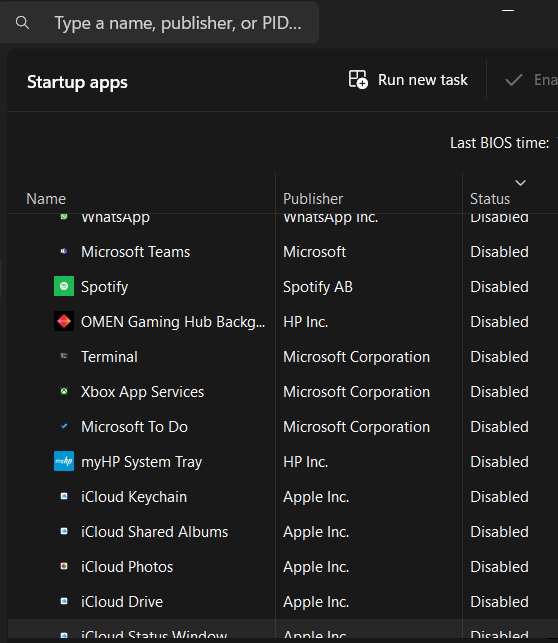Select the Microsoft Teams icon
Image resolution: width=558 pixels, height=643 pixels.
point(64,251)
